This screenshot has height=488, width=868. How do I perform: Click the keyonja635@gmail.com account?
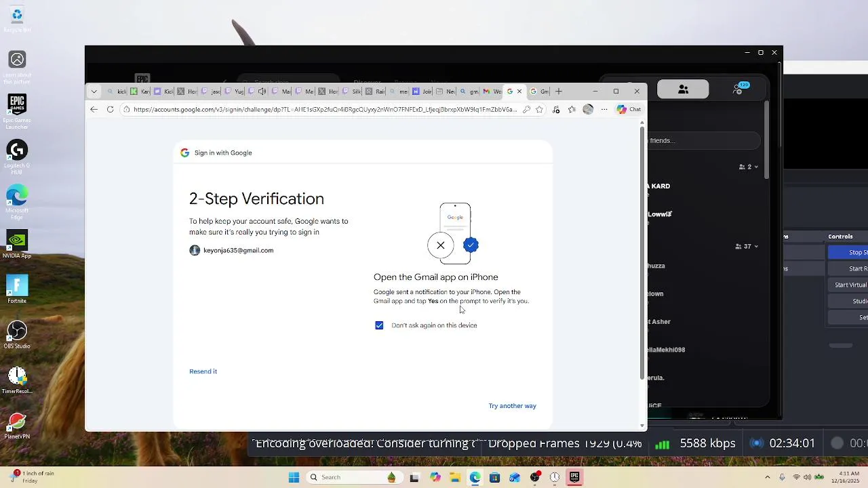(x=231, y=250)
